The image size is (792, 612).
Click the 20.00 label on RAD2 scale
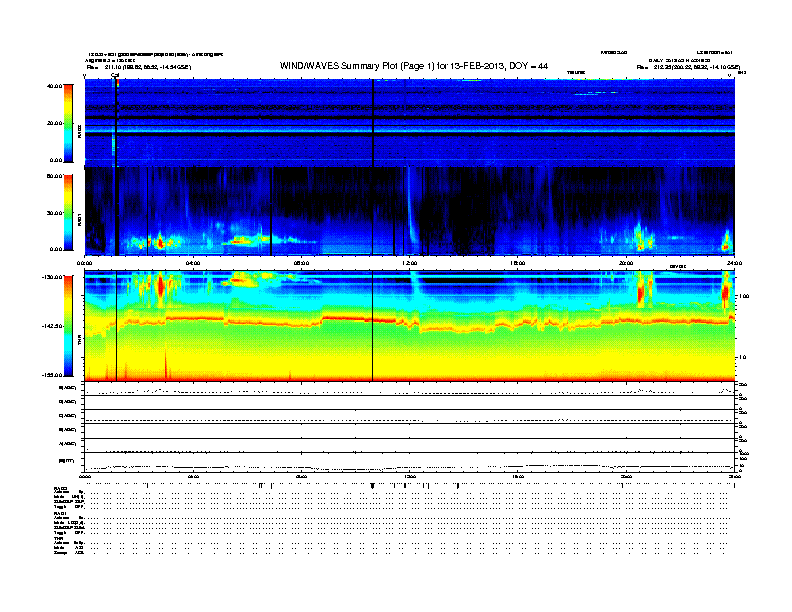click(x=54, y=123)
